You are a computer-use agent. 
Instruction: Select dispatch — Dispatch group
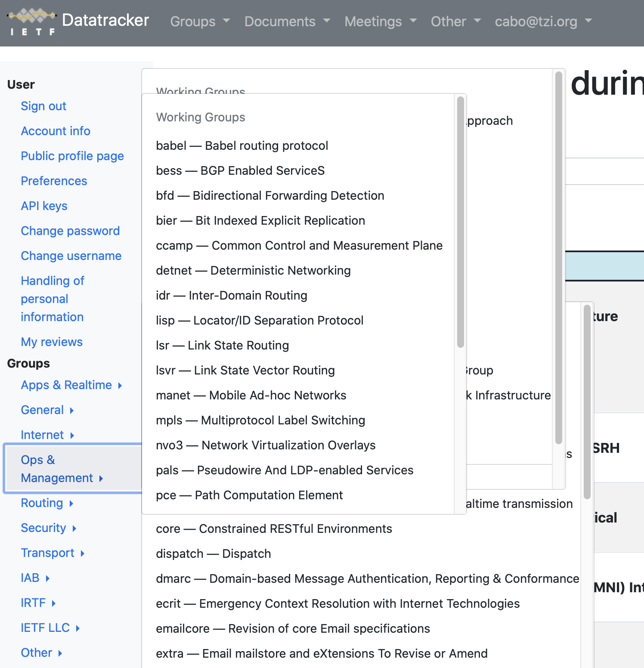coord(213,554)
